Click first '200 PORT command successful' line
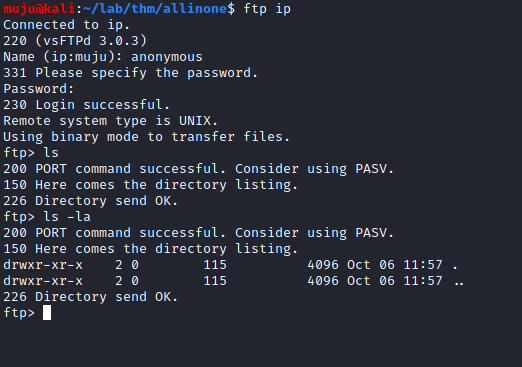The image size is (522, 367). [x=199, y=169]
